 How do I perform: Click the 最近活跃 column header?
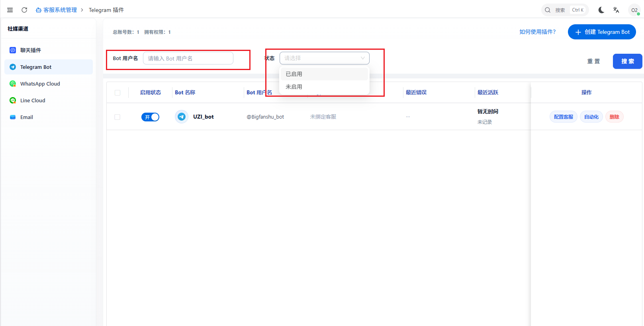(x=488, y=92)
